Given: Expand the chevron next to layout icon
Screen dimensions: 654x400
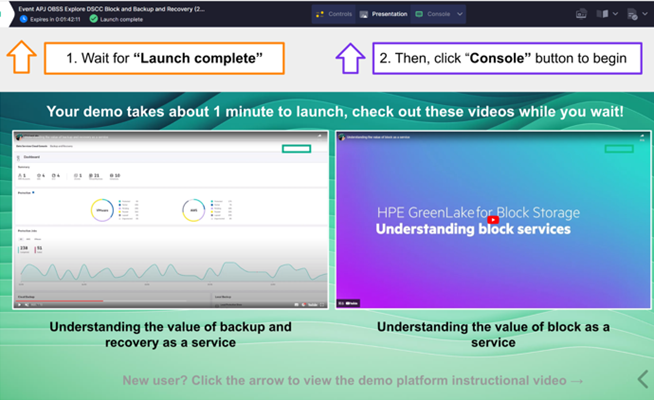Looking at the screenshot, I should click(x=615, y=14).
